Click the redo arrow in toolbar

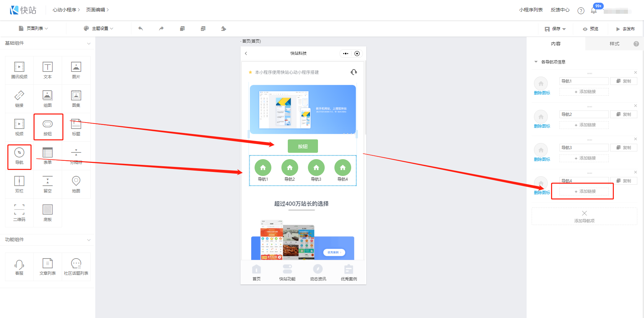point(161,29)
